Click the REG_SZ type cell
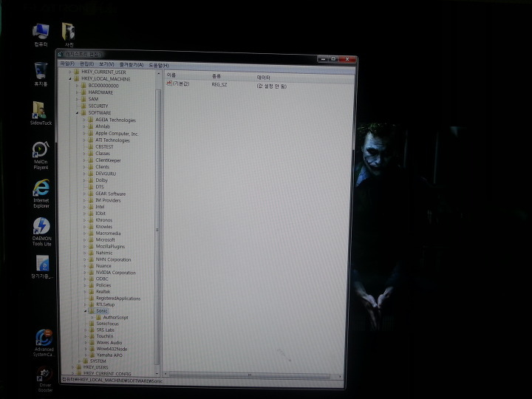Screen dimensions: 532x399 (219, 84)
